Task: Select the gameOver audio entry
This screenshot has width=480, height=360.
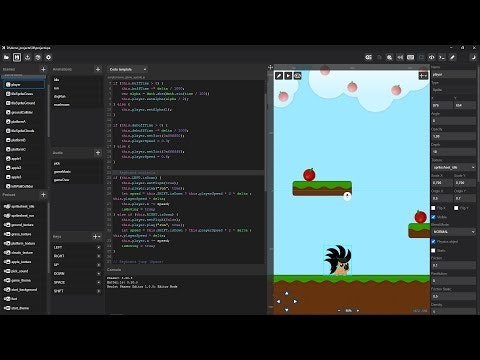Action: click(77, 180)
